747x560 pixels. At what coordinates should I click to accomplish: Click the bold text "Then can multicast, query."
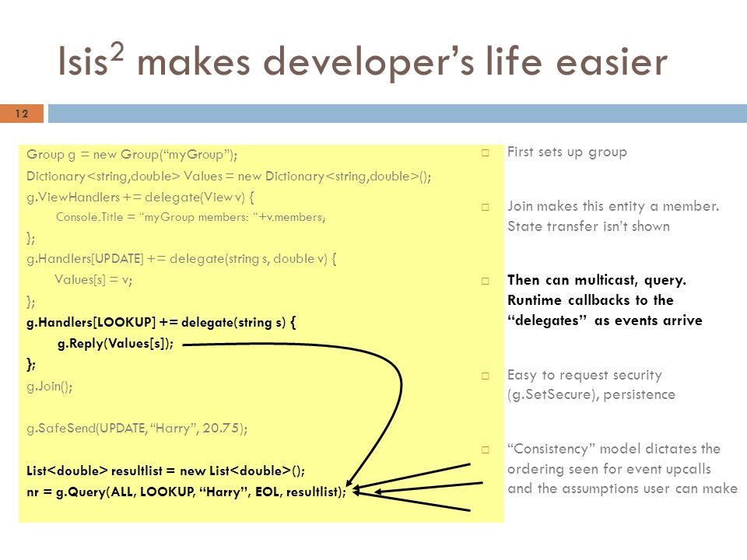pyautogui.click(x=597, y=280)
